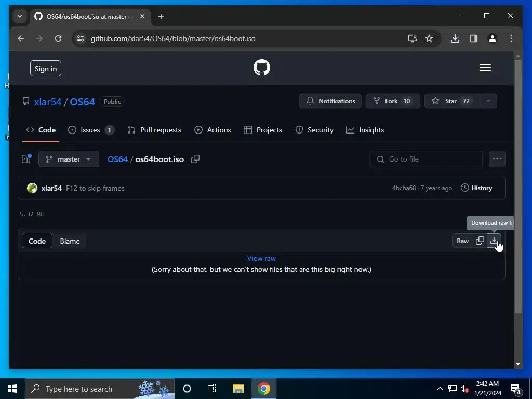Open the Security tab
The height and width of the screenshot is (399, 532).
[x=314, y=130]
